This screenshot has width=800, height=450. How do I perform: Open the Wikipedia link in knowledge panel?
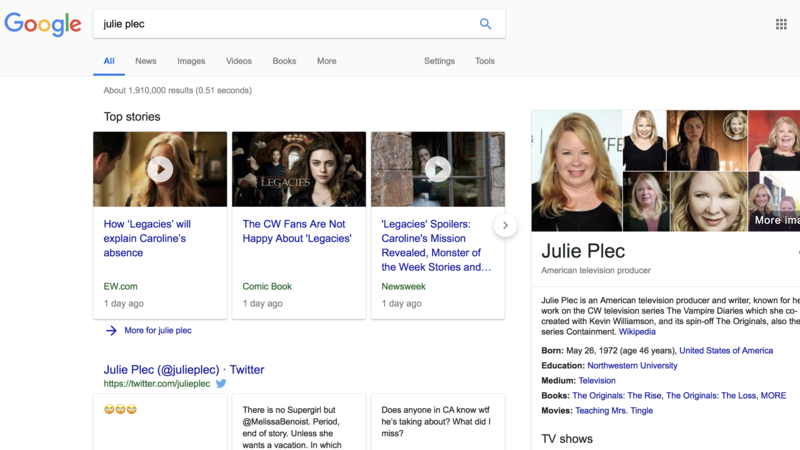(x=637, y=332)
